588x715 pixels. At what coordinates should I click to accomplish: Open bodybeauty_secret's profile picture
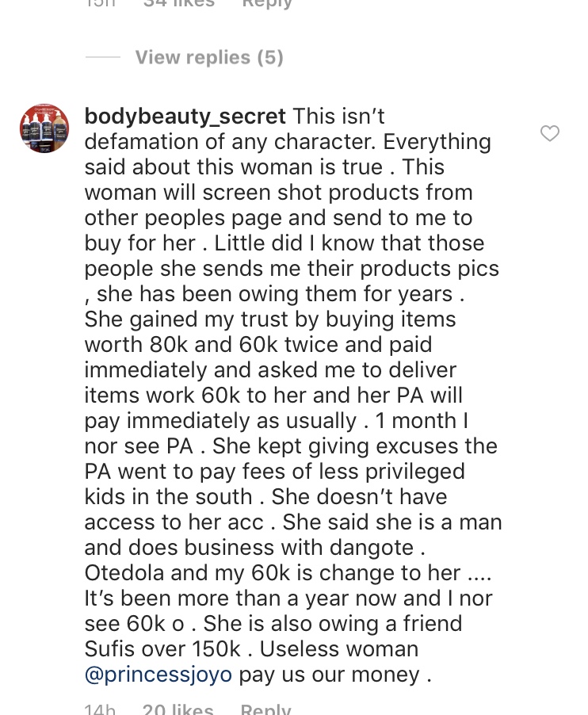point(44,128)
